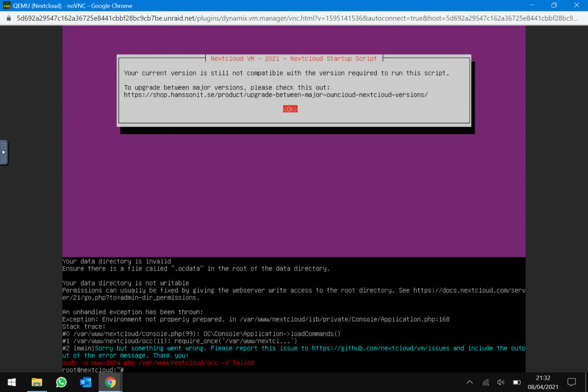Restore down the Chrome window
The width and height of the screenshot is (588, 392).
554,5
